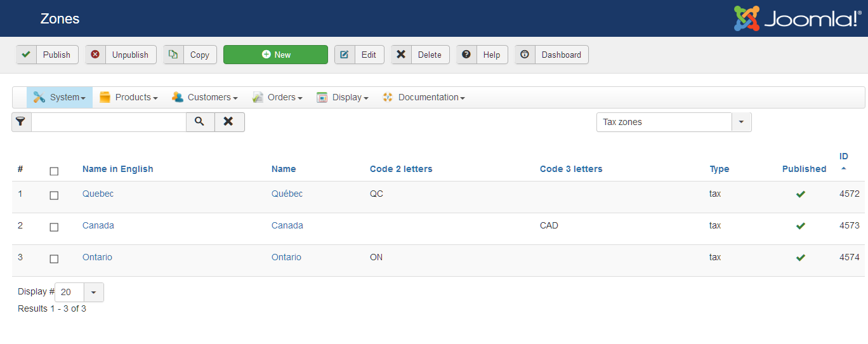The height and width of the screenshot is (344, 868).
Task: Click the ID column sort arrow
Action: coord(843,169)
